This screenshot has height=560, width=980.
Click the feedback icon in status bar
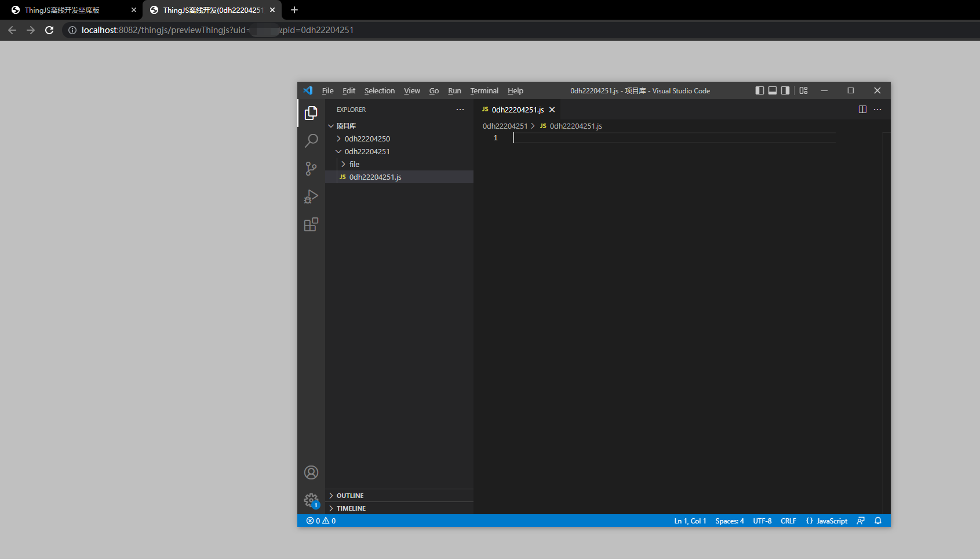click(861, 521)
